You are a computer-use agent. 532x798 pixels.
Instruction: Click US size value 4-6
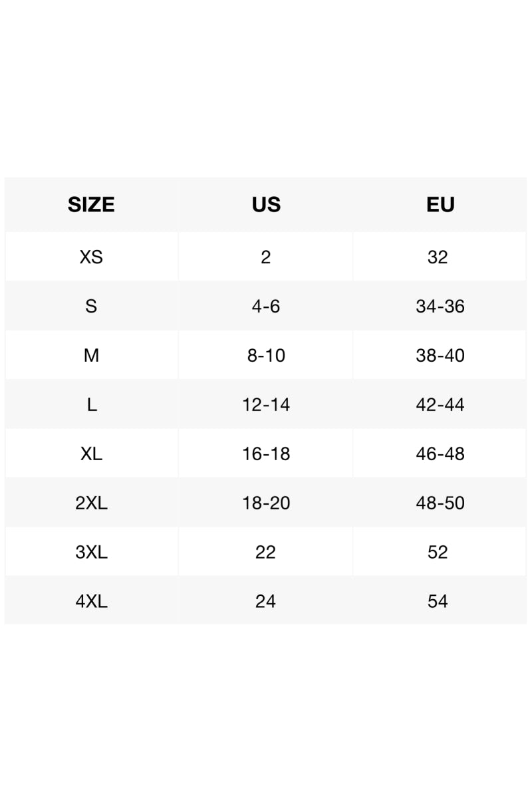point(266,306)
